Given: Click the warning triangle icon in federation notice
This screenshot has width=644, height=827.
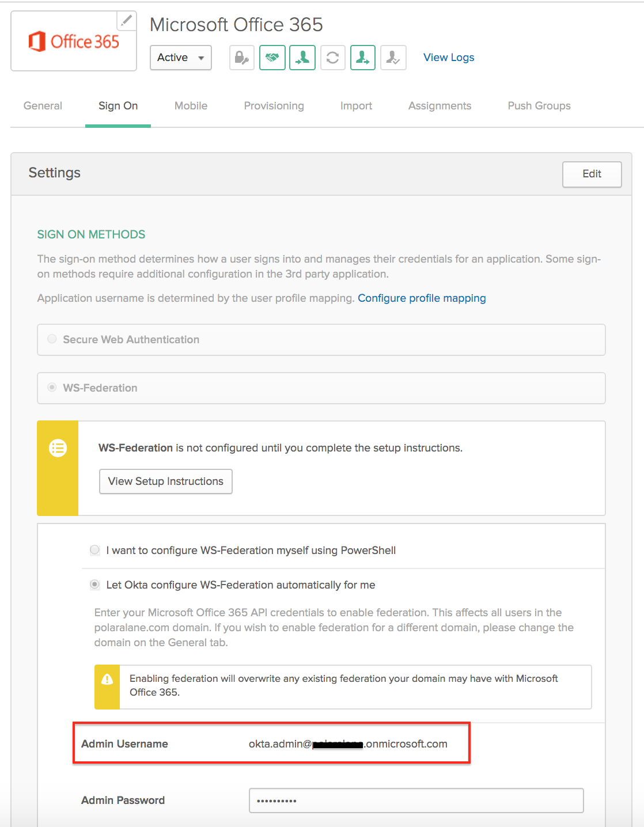Looking at the screenshot, I should [x=107, y=680].
